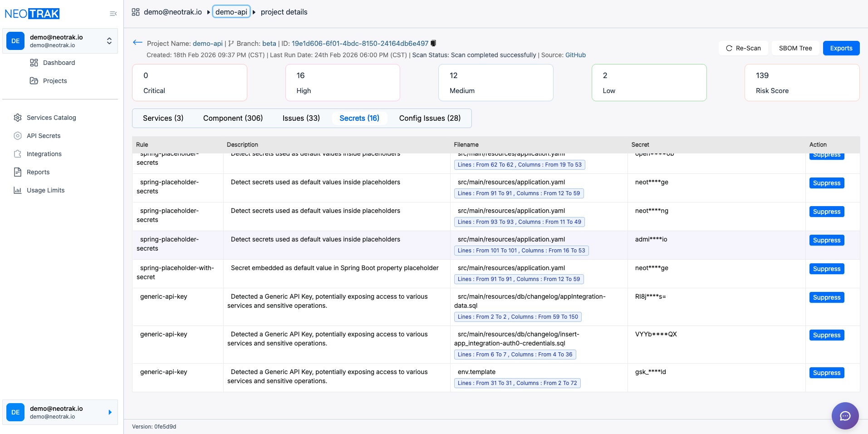Viewport: 868px width, 434px height.
Task: Follow the GitHub source link
Action: click(x=575, y=55)
